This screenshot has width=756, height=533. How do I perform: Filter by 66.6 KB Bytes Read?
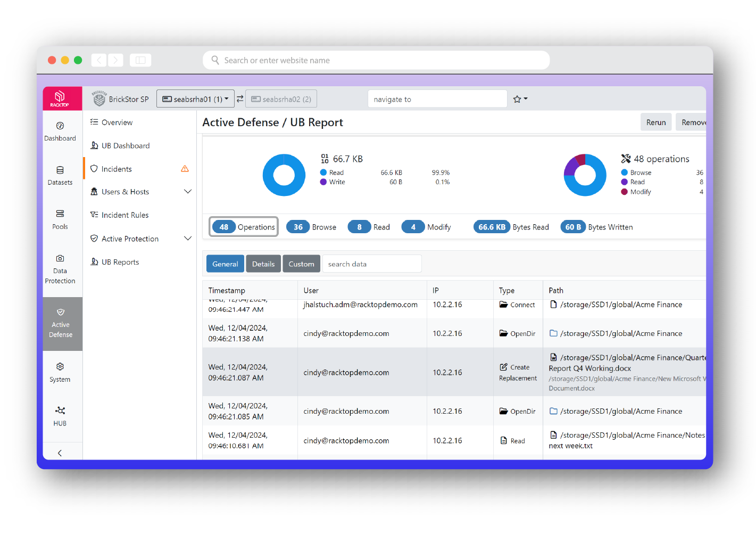pyautogui.click(x=511, y=227)
